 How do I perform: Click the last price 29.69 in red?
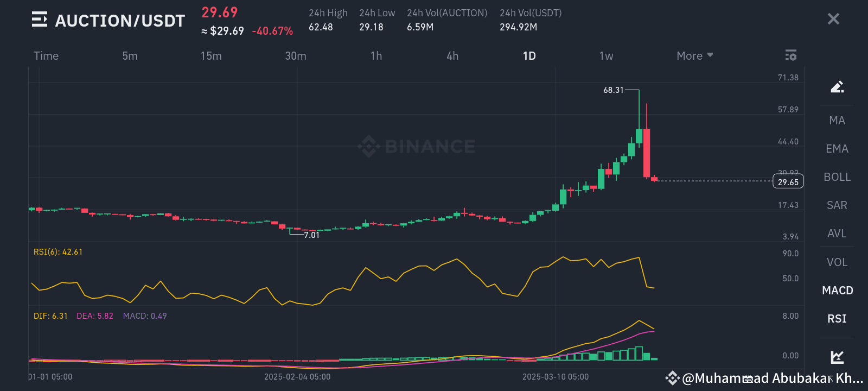click(x=220, y=12)
